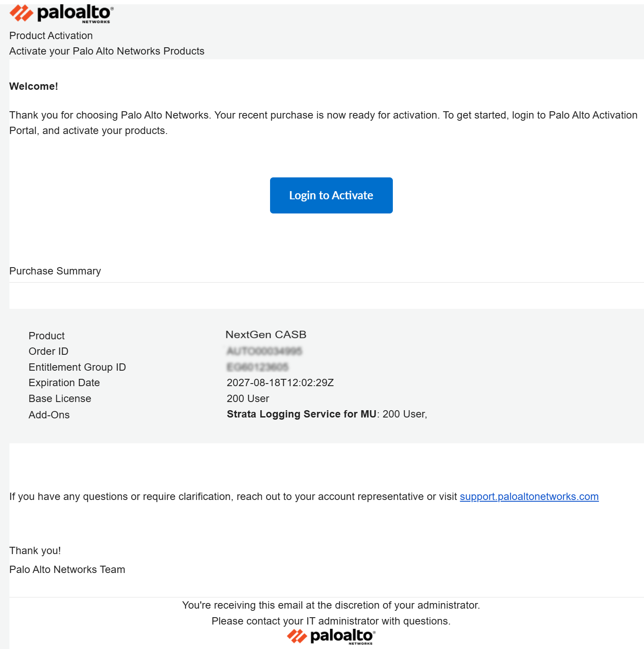Click the Thank you! closing text

[x=35, y=551]
